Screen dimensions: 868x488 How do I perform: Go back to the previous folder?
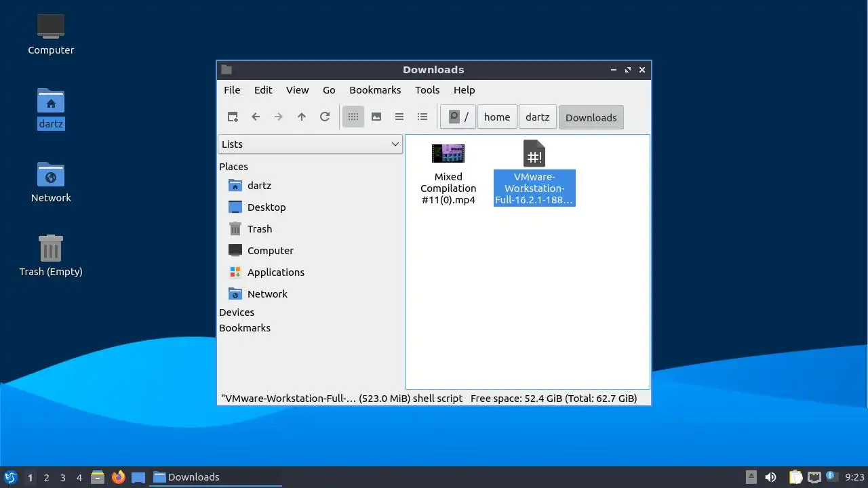click(x=256, y=117)
